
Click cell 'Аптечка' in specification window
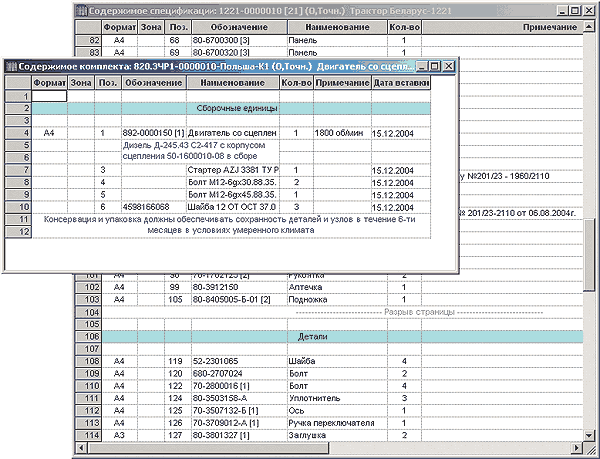(337, 287)
